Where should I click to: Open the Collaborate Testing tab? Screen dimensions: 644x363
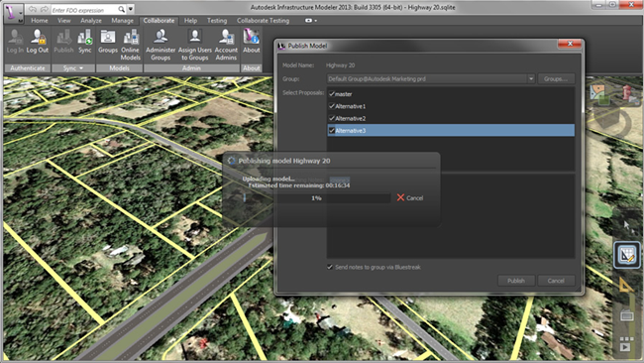[x=263, y=21]
